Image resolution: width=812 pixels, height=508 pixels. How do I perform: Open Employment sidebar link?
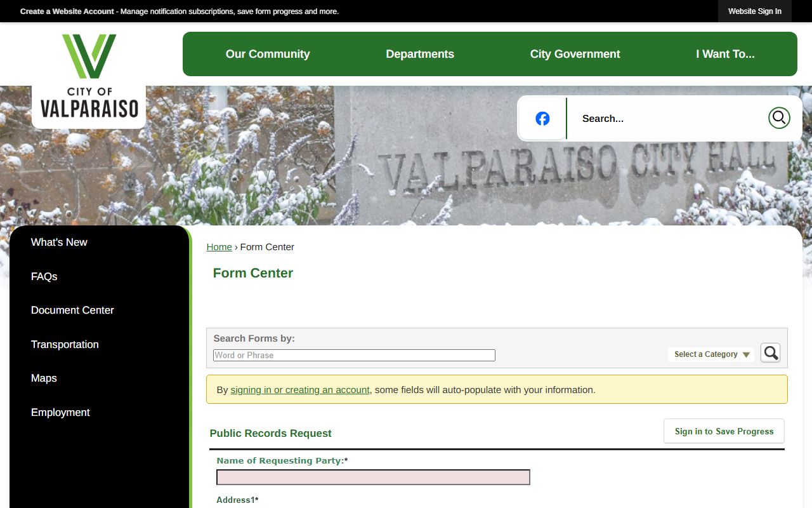60,412
